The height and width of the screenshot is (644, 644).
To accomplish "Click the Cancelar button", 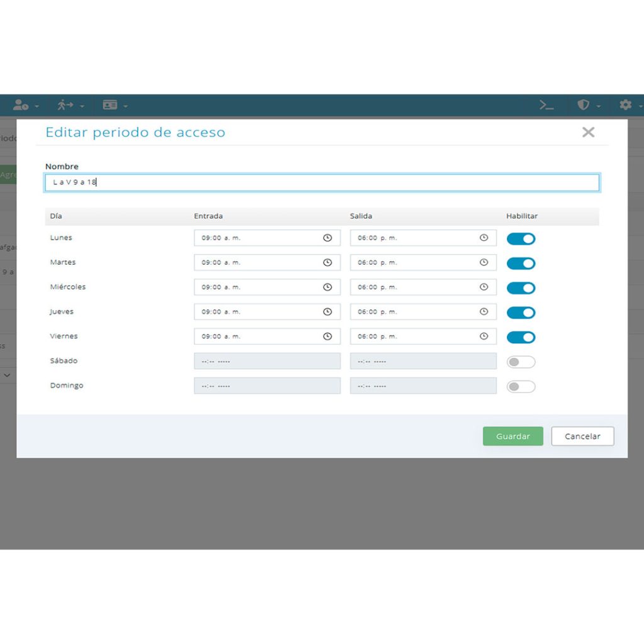I will (582, 436).
